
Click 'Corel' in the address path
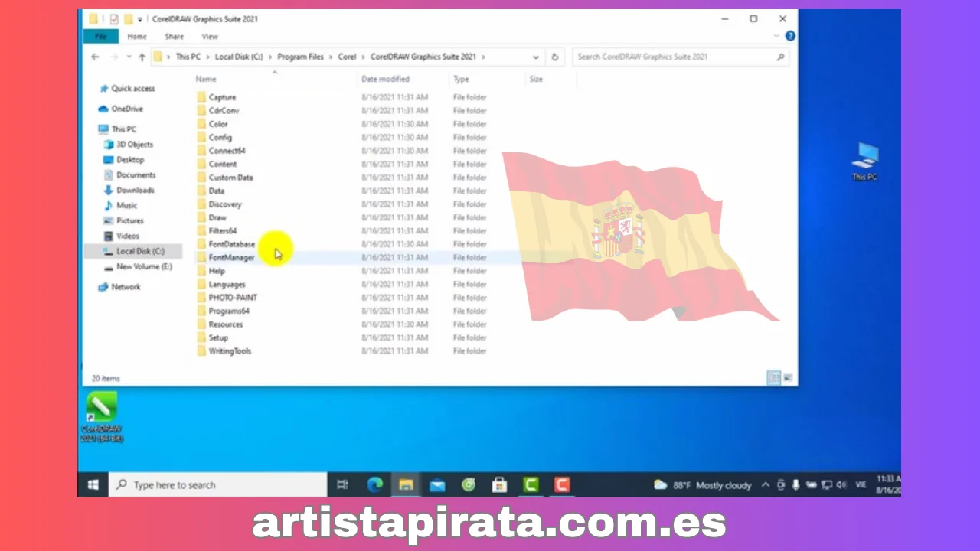point(348,57)
